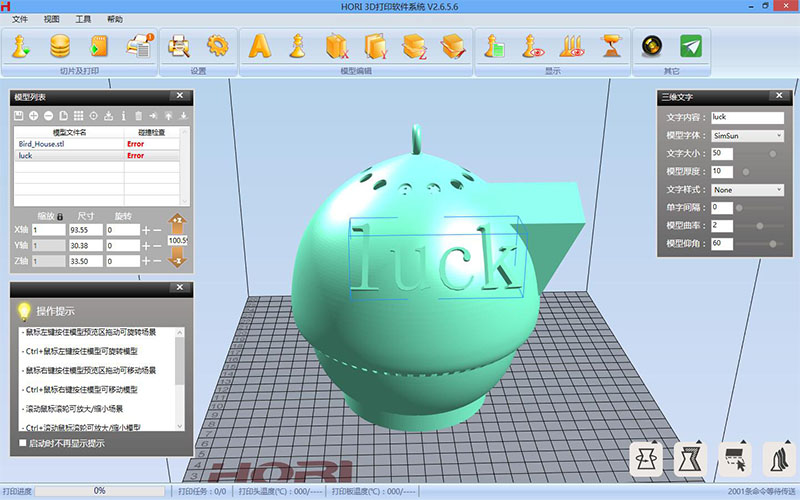Click the layer-select cursor icon at bottom right
The image size is (800, 500).
(735, 459)
